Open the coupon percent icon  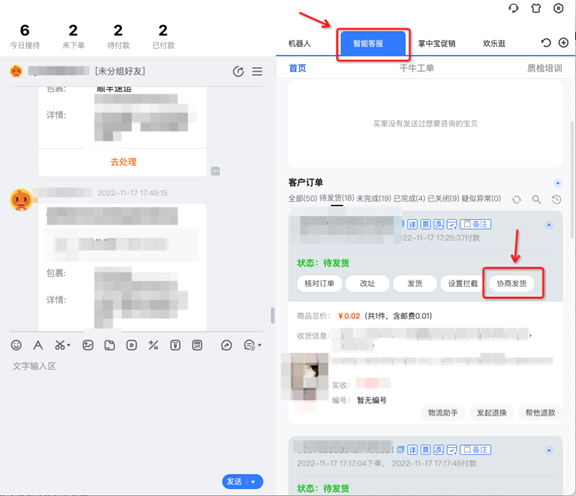[153, 345]
